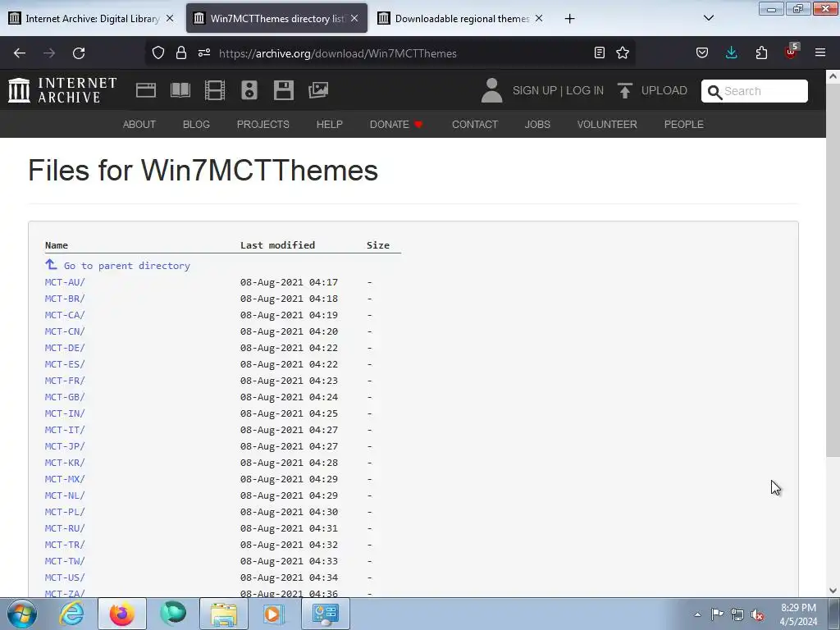
Task: Open the BLOG menu item
Action: [x=196, y=125]
